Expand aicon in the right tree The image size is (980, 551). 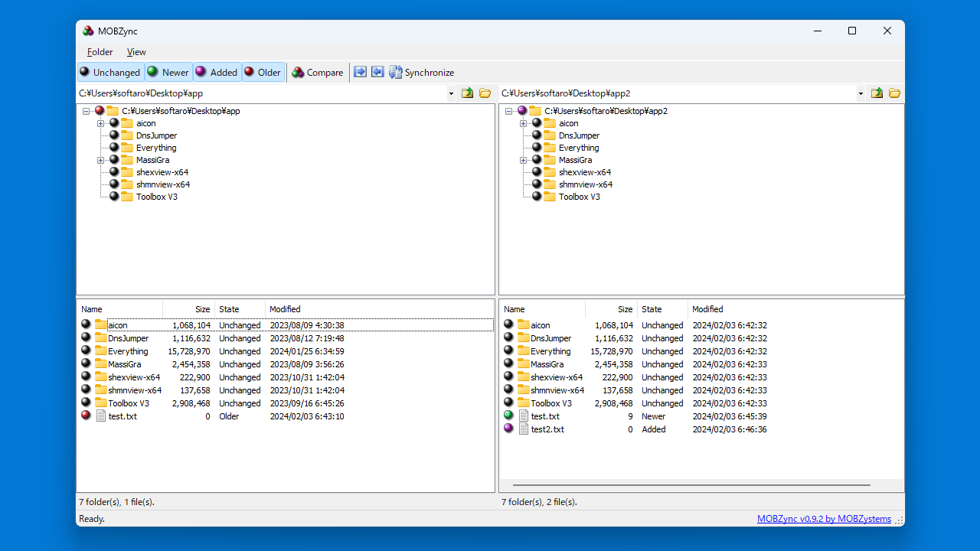pos(523,123)
